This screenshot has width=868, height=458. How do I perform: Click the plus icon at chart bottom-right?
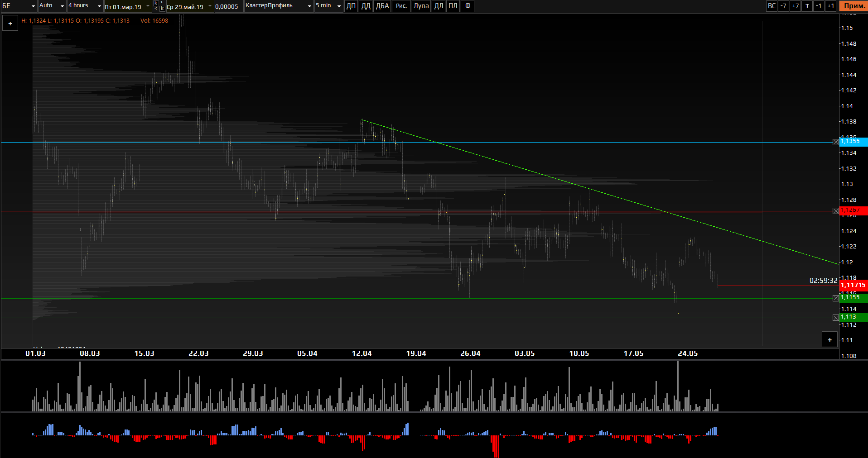tap(829, 339)
